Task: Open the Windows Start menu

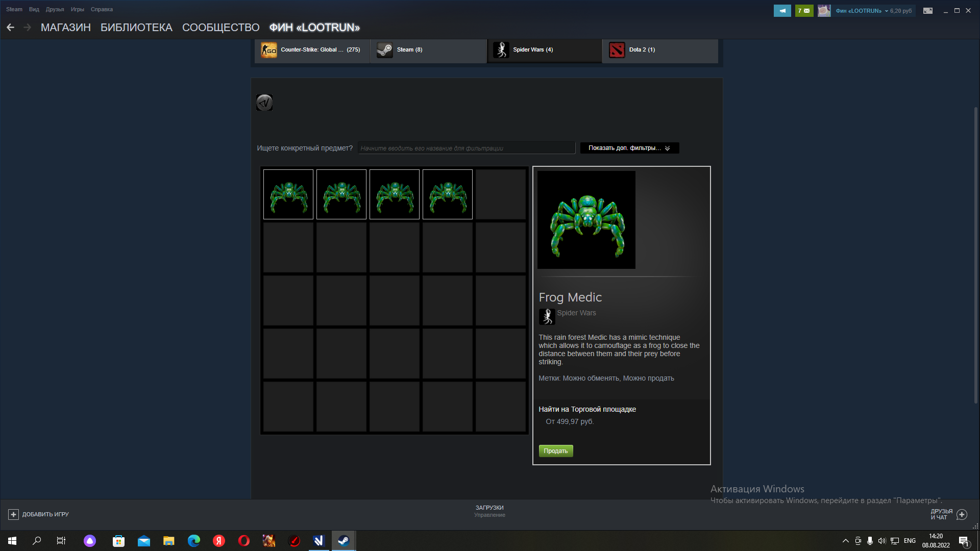Action: [x=12, y=541]
